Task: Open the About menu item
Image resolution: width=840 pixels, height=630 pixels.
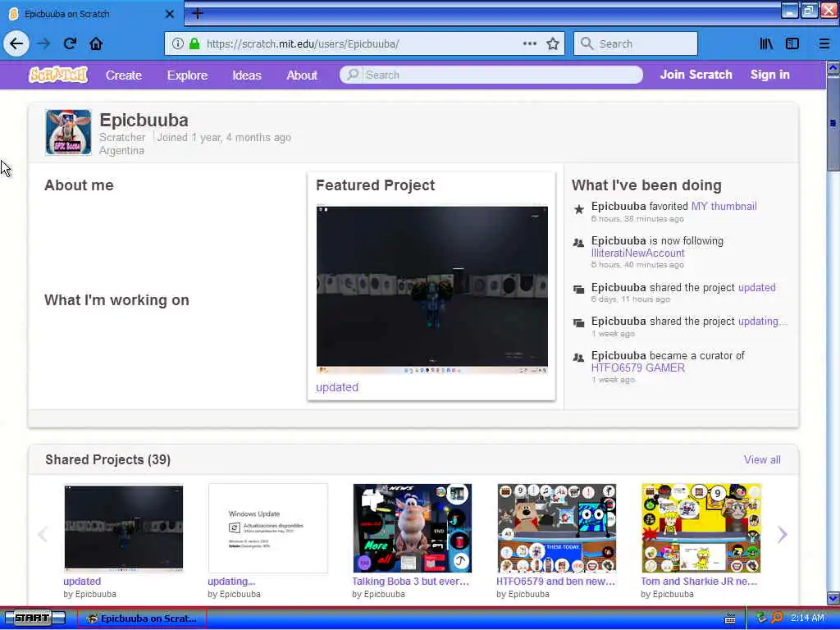Action: pyautogui.click(x=302, y=75)
